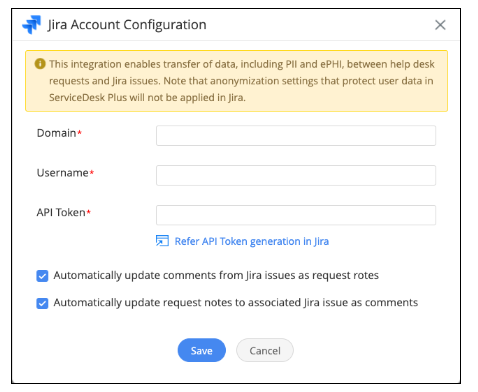Viewport: 478px width, 392px height.
Task: Click the yellow info icon in warning banner
Action: coord(40,64)
